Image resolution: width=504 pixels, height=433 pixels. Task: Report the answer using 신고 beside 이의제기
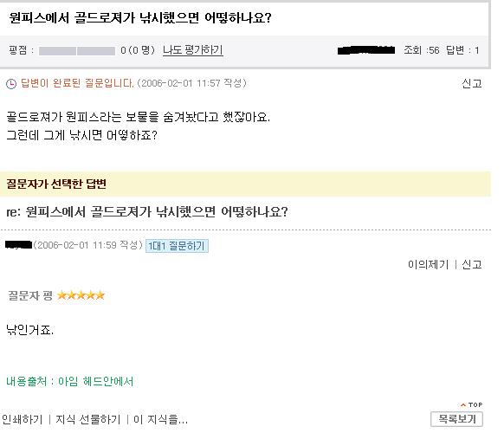(472, 264)
